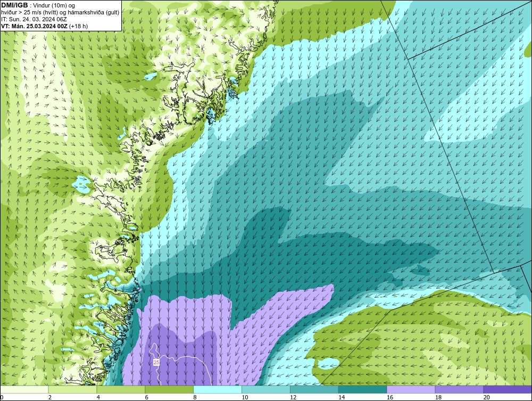
Task: Click the 16–18 m/s lavender legend swatch
Action: (411, 389)
